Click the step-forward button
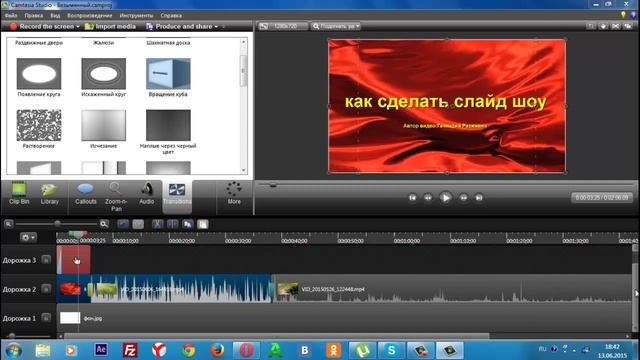The image size is (640, 360). pos(464,198)
